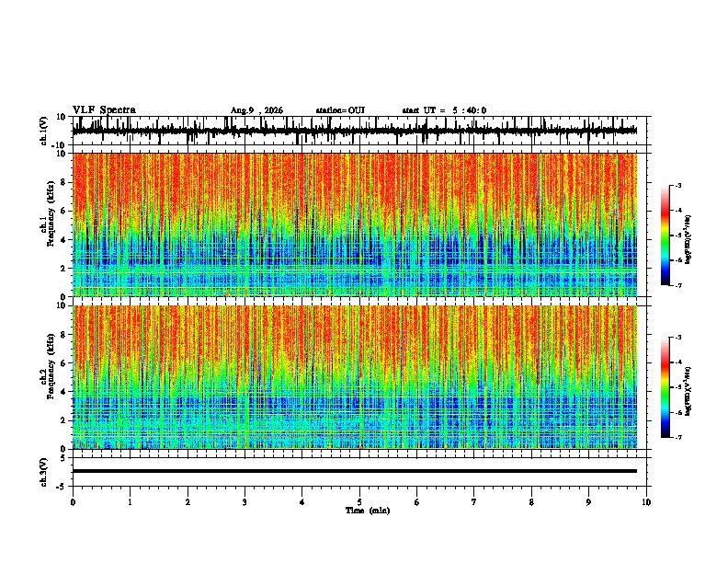Image resolution: width=728 pixels, height=563 pixels.
Task: Click the VLF Spectra title
Action: [105, 110]
